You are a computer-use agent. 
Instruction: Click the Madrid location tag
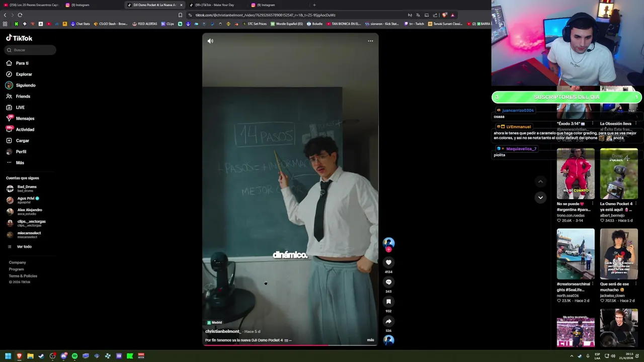pyautogui.click(x=214, y=323)
